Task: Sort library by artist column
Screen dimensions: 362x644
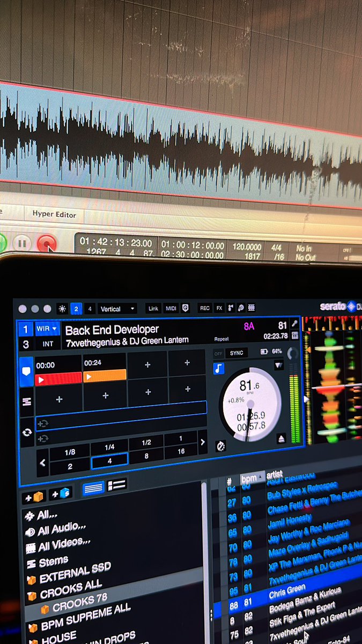Action: click(274, 475)
